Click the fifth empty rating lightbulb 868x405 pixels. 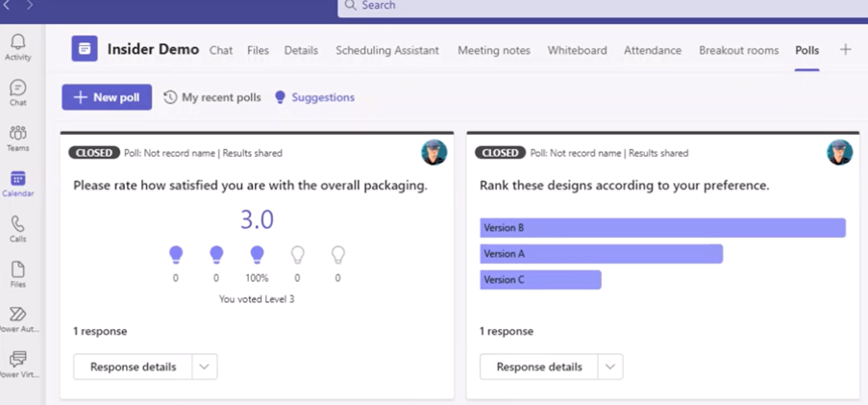coord(337,256)
